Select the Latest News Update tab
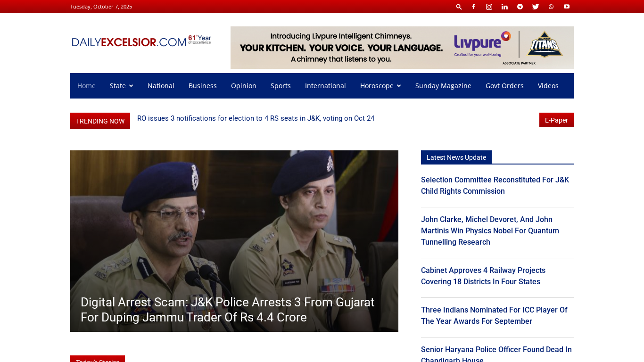Viewport: 644px width, 362px height. pyautogui.click(x=456, y=157)
